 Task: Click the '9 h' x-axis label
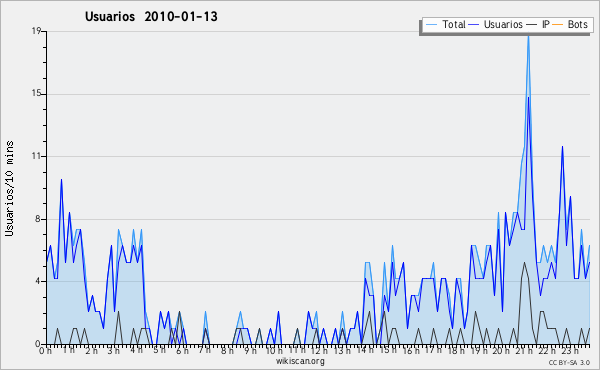250,351
